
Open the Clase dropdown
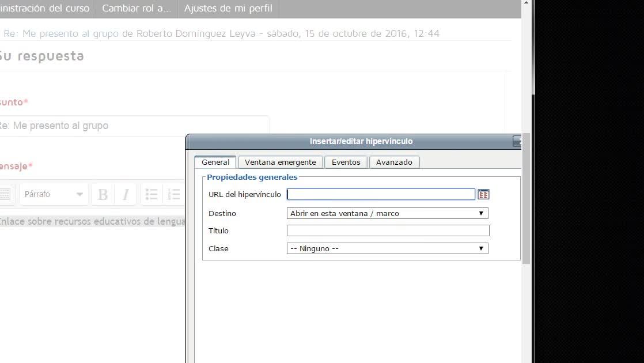387,248
